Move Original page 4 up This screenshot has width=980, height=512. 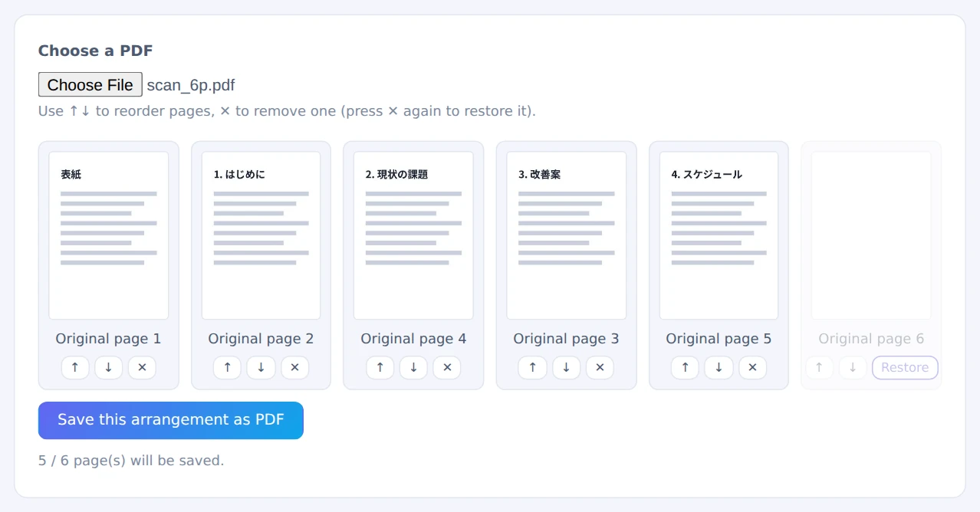pos(380,367)
